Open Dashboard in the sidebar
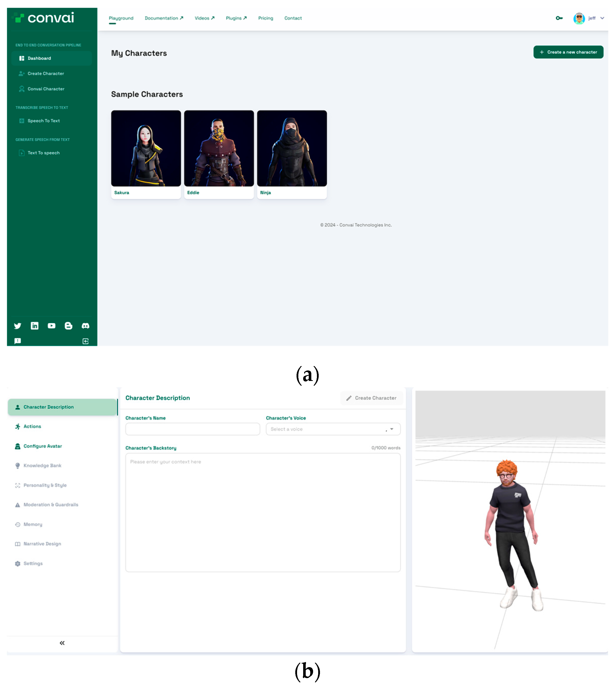 51,58
